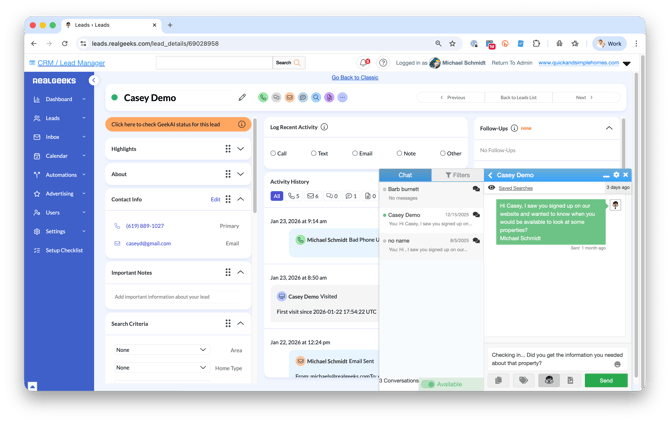Filter activity history by emails count 6

coord(313,196)
